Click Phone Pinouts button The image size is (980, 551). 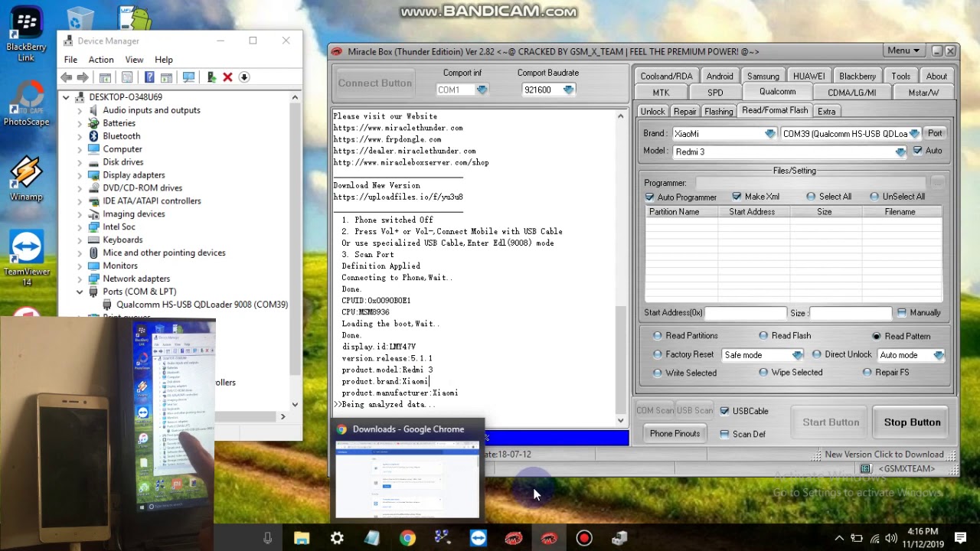[675, 434]
